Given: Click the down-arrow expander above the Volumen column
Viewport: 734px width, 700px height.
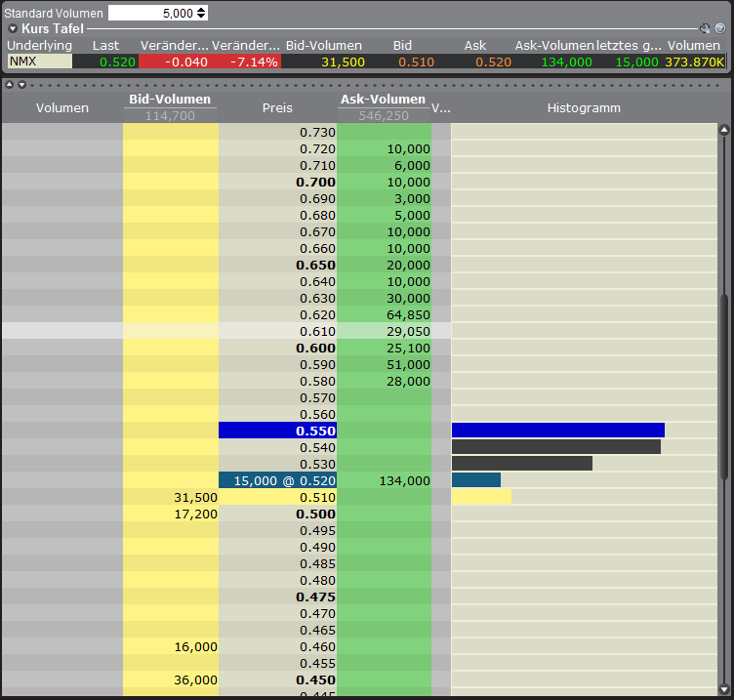Looking at the screenshot, I should tap(21, 85).
